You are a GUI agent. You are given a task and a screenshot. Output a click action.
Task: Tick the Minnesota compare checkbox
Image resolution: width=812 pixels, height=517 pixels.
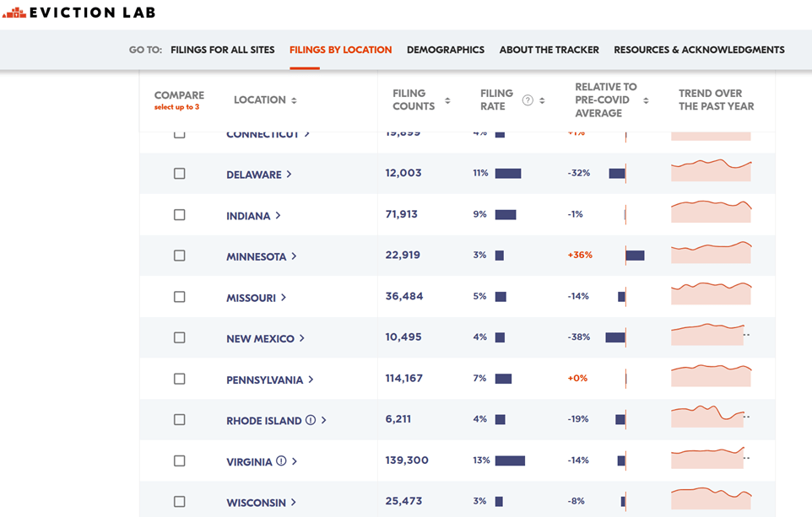pos(179,256)
